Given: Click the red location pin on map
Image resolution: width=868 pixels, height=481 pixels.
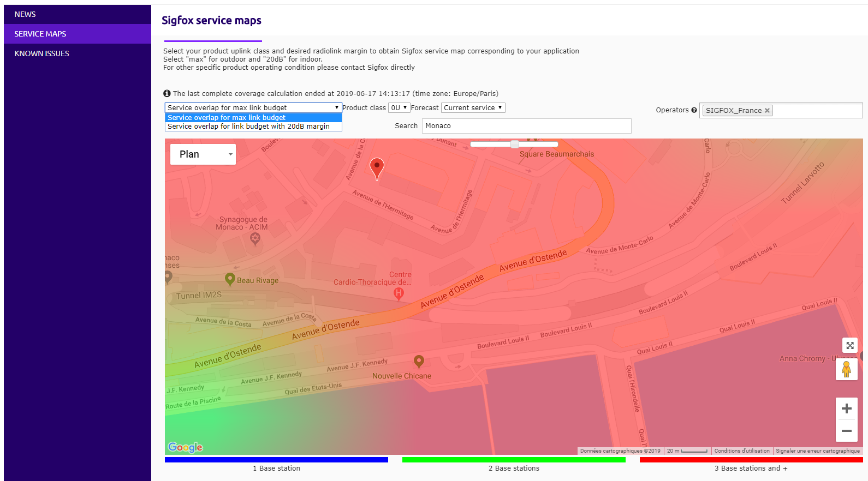Looking at the screenshot, I should [x=377, y=169].
